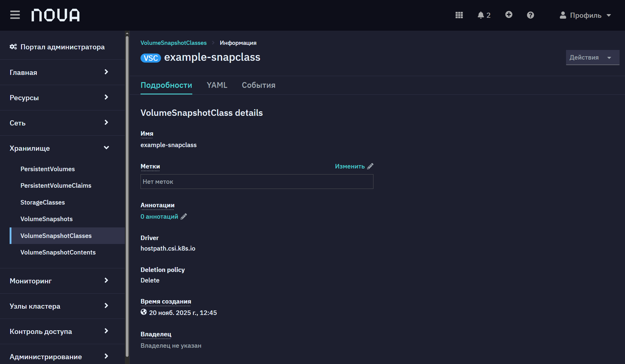
Task: Open VolumeSnapshots in the sidebar
Action: 46,219
